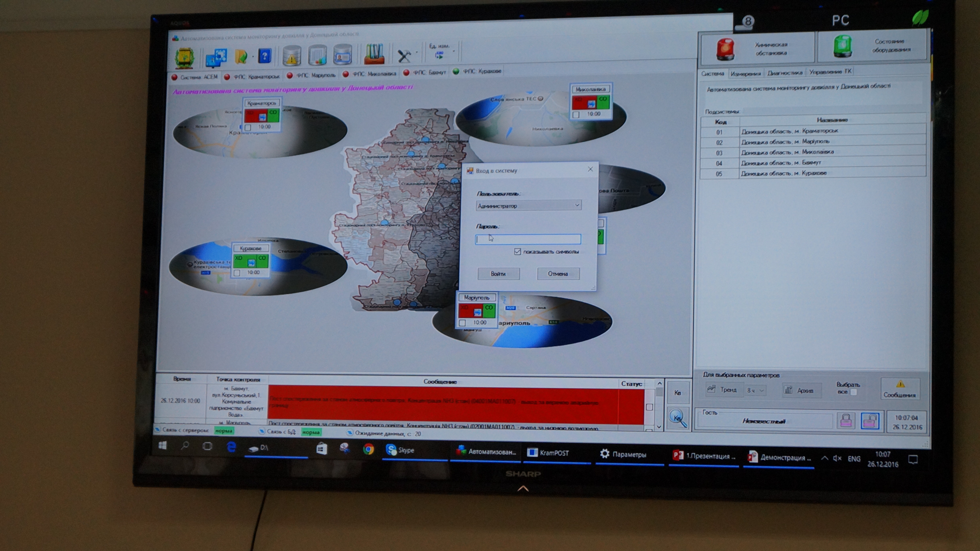
Task: Open the Windows Store taskbar icon
Action: point(321,449)
